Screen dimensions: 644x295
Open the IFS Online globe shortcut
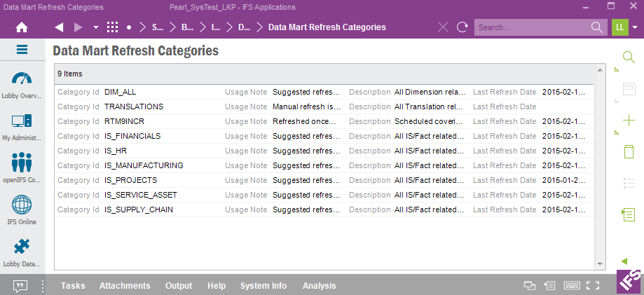(x=22, y=209)
